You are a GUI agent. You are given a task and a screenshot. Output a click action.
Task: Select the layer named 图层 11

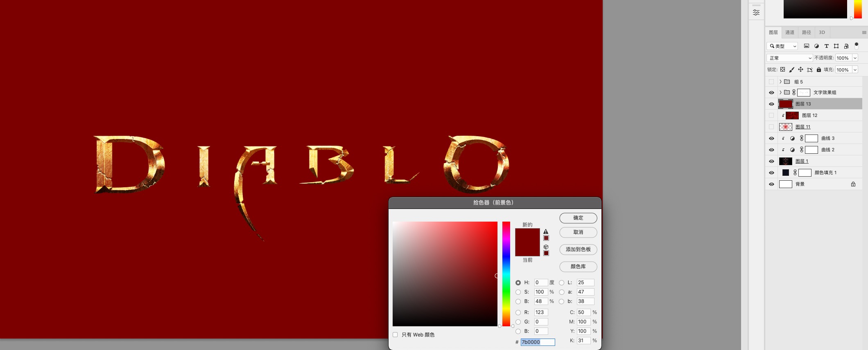coord(803,127)
